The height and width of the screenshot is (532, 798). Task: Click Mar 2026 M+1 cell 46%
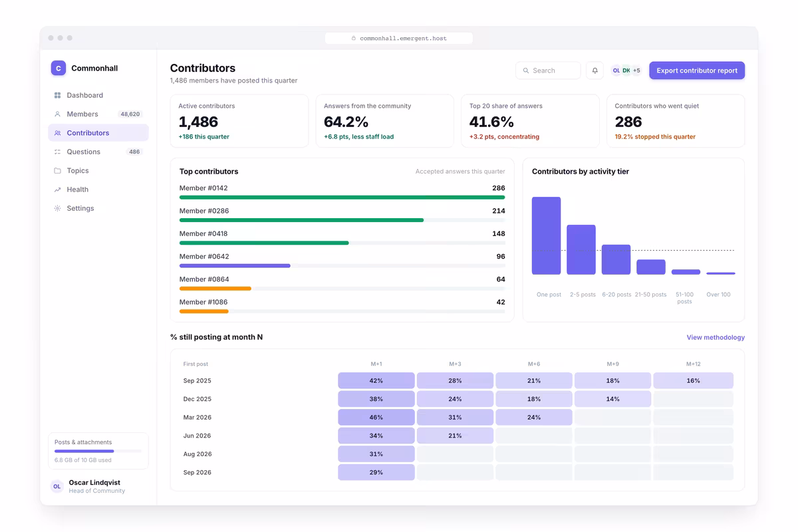point(376,418)
